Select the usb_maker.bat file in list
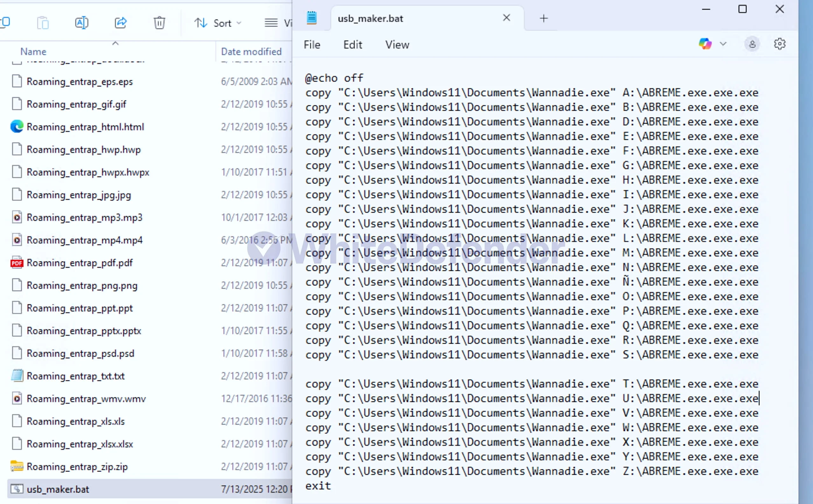The height and width of the screenshot is (504, 813). [58, 489]
